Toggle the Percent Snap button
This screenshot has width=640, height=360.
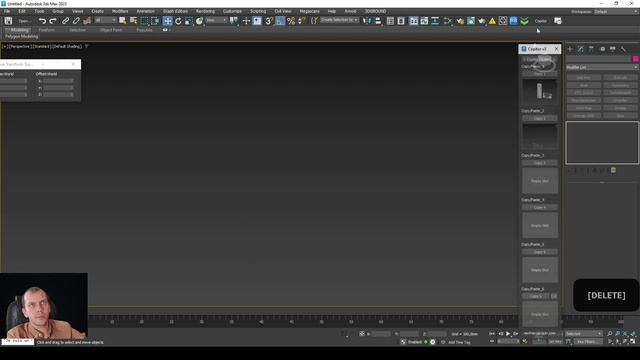click(x=291, y=21)
